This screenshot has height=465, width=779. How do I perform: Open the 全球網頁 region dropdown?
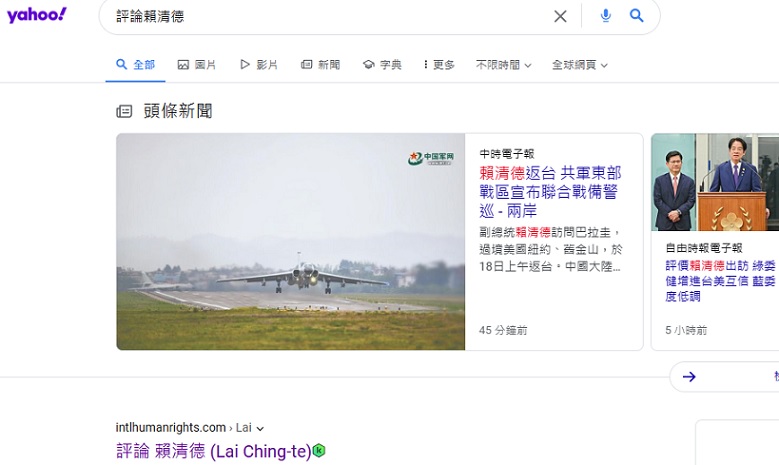pyautogui.click(x=580, y=65)
